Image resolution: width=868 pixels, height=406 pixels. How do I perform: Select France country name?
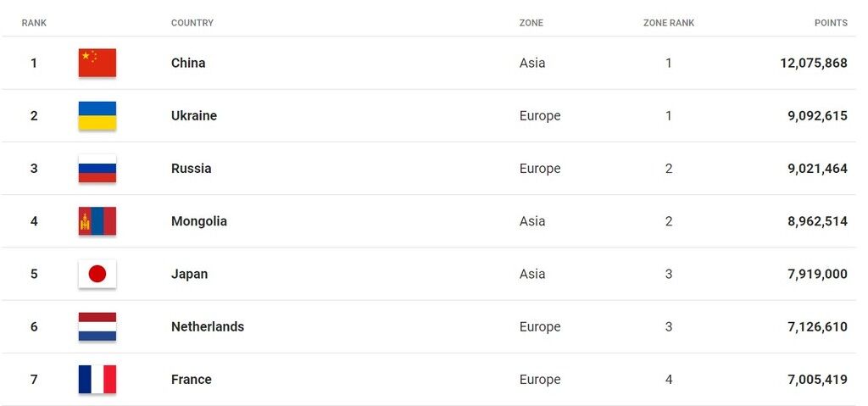[x=192, y=379]
